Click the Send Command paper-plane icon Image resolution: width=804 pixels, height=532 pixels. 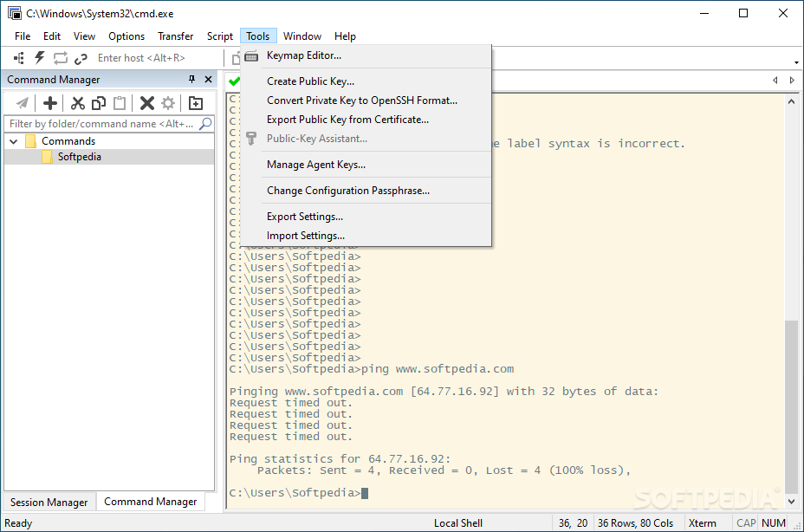click(x=22, y=103)
